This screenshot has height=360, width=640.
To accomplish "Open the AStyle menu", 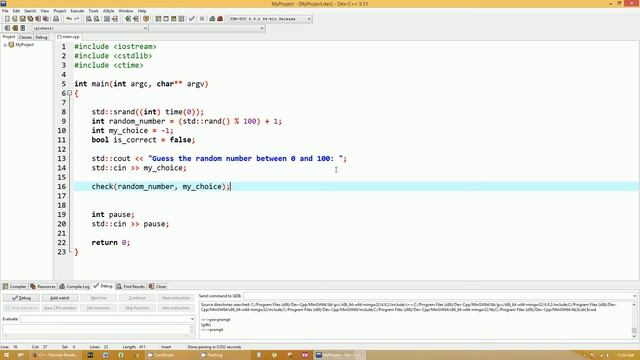I will [x=109, y=11].
